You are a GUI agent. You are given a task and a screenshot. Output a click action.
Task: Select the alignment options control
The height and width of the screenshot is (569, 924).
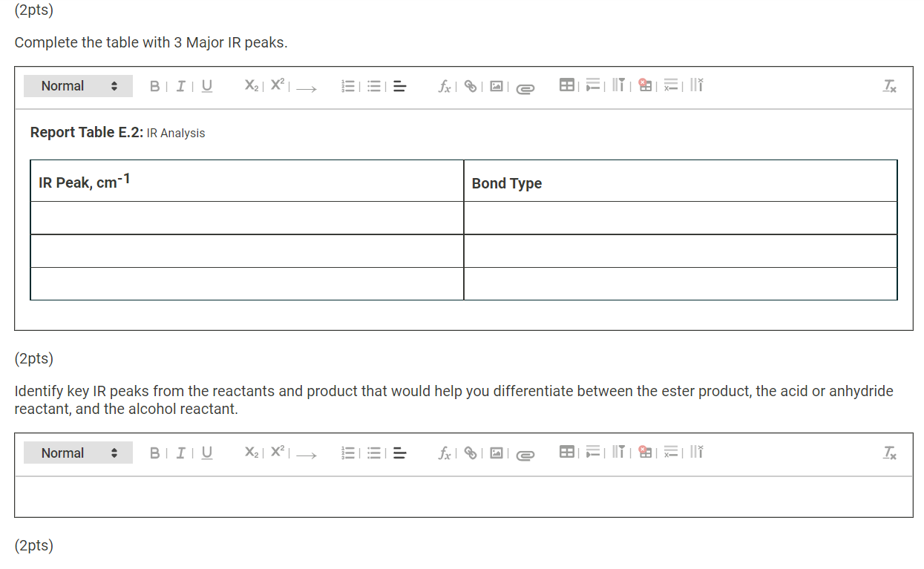(x=399, y=86)
